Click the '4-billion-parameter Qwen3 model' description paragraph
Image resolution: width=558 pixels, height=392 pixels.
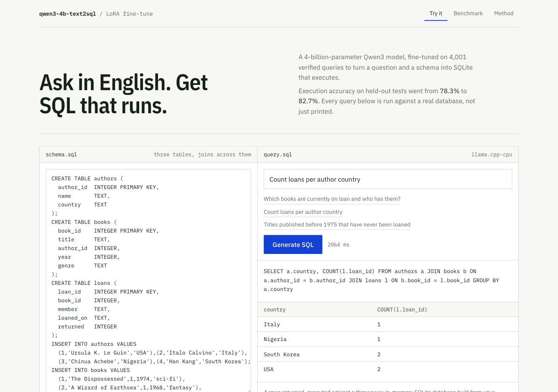(x=386, y=67)
